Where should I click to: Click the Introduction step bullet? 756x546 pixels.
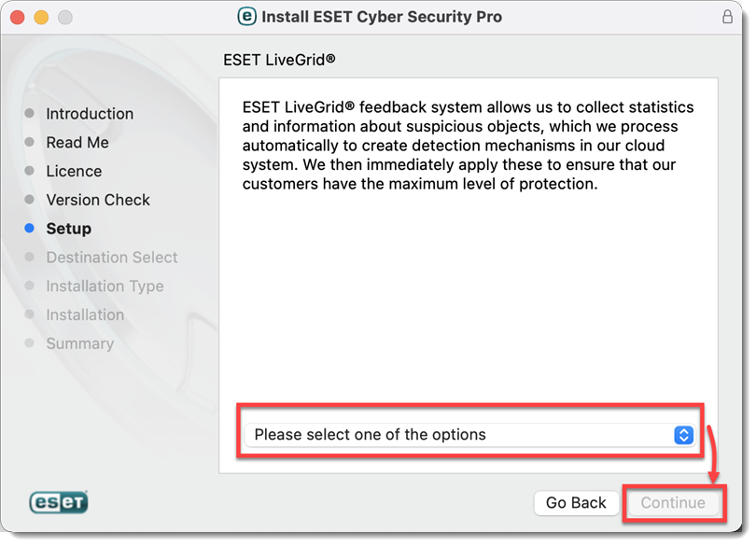(30, 113)
